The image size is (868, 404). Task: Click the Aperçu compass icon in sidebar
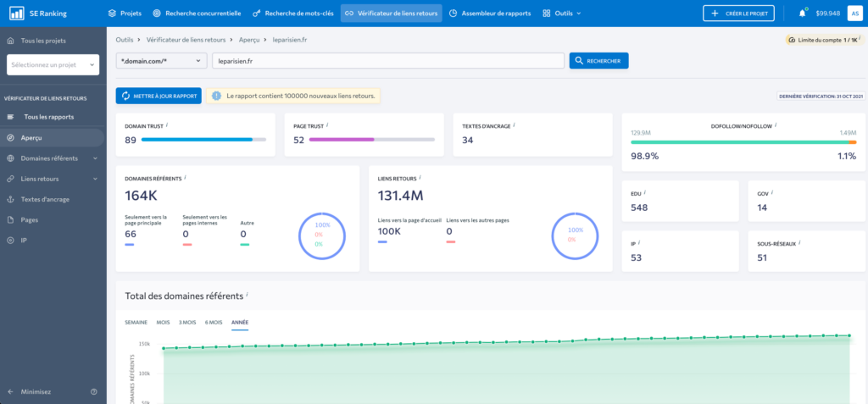coord(10,138)
